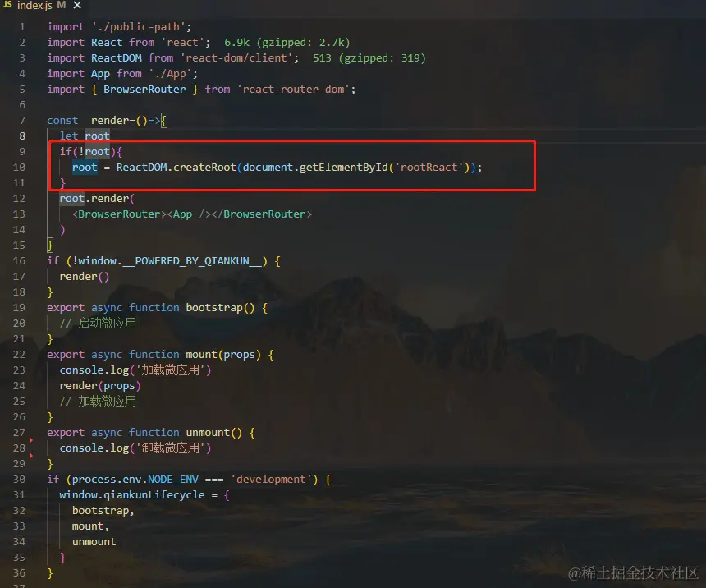Image resolution: width=706 pixels, height=588 pixels.
Task: Click '6.9k (gzipped: 2.7k)' size hint
Action: (x=287, y=43)
